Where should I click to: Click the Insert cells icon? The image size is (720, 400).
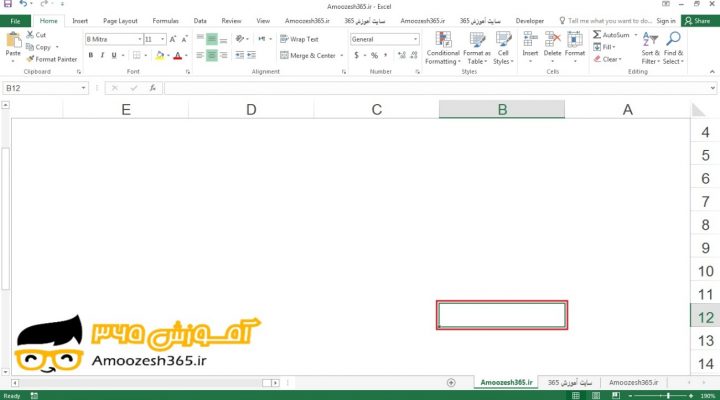click(530, 39)
